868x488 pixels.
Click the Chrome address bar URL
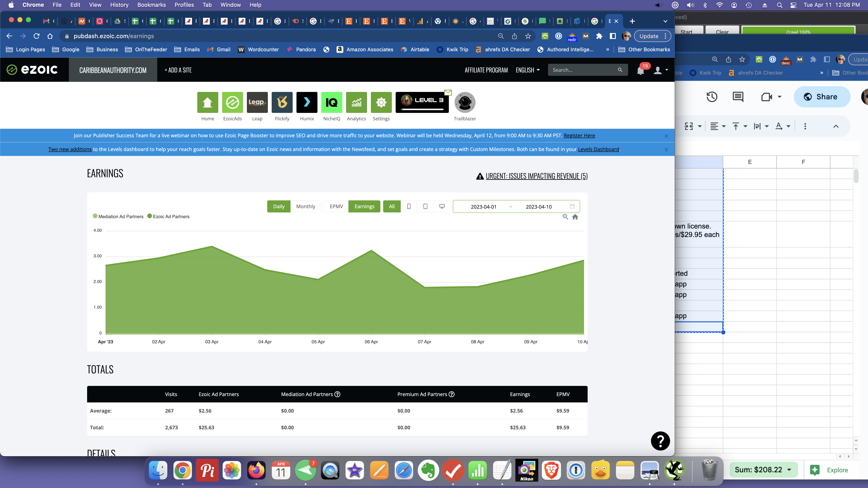pyautogui.click(x=114, y=36)
